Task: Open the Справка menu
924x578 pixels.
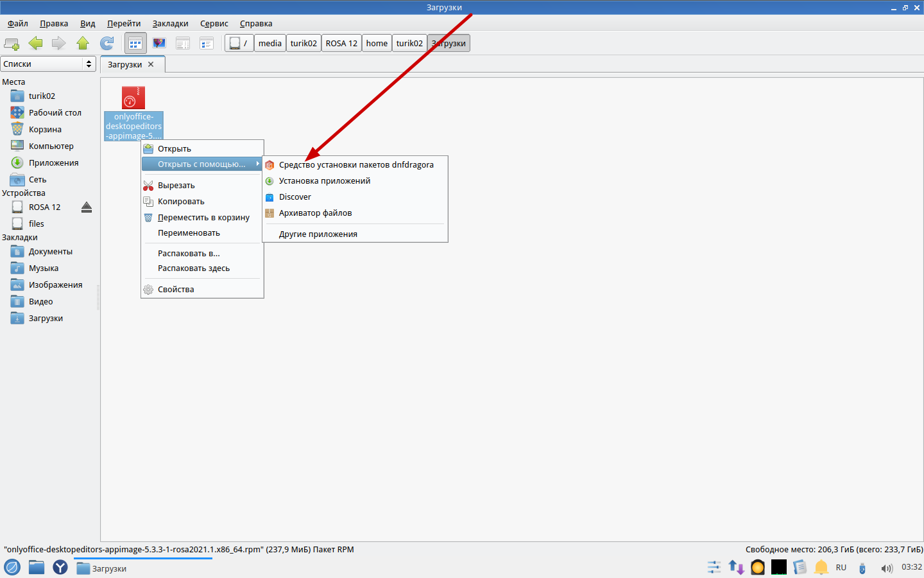Action: 256,24
